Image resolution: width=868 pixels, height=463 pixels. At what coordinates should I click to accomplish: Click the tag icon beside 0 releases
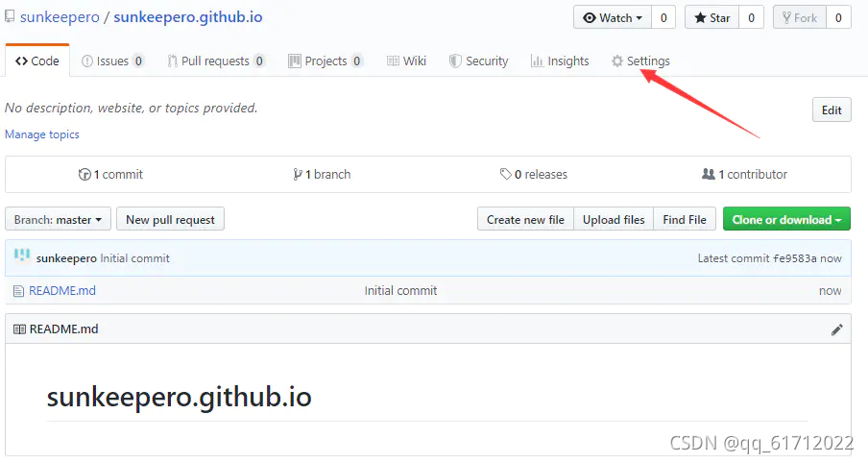pos(505,175)
